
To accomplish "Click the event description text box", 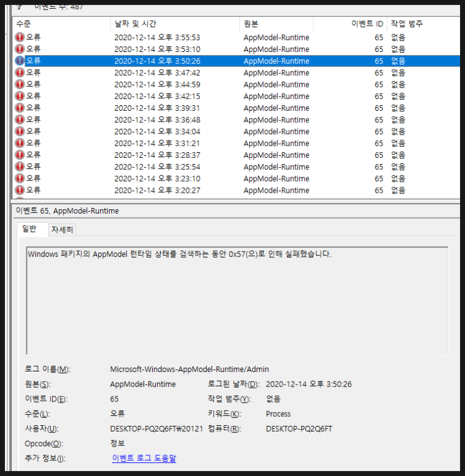I will click(237, 301).
